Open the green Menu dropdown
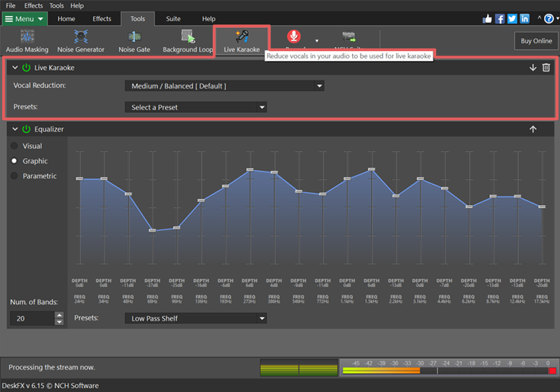This screenshot has width=560, height=392. pyautogui.click(x=24, y=19)
